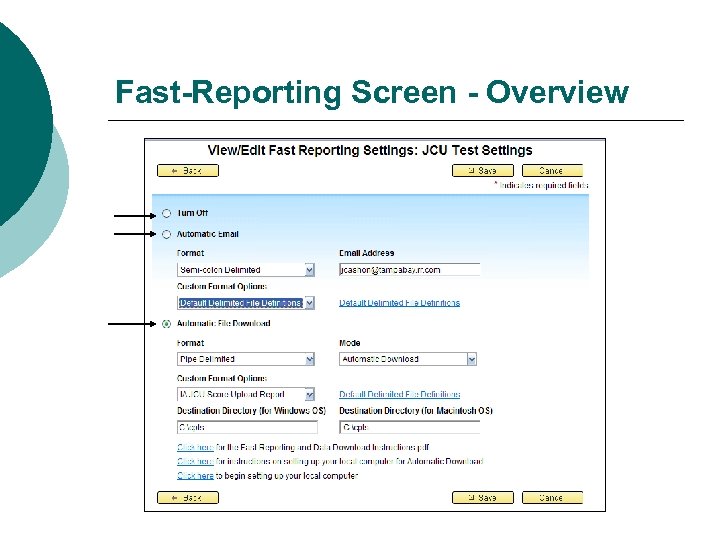This screenshot has height=540, width=720.
Task: Open the Semi-colon Delimited format dropdown
Action: coord(246,270)
